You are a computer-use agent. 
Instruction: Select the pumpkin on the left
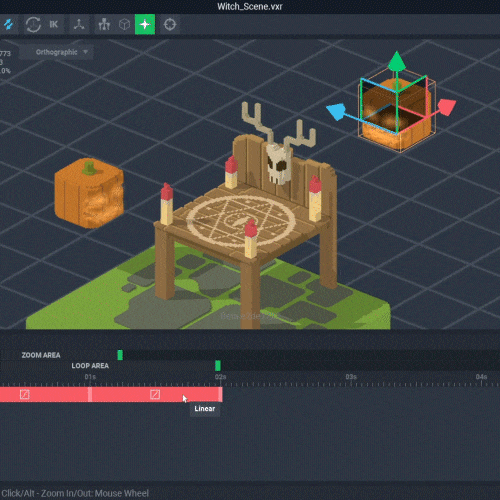[89, 193]
